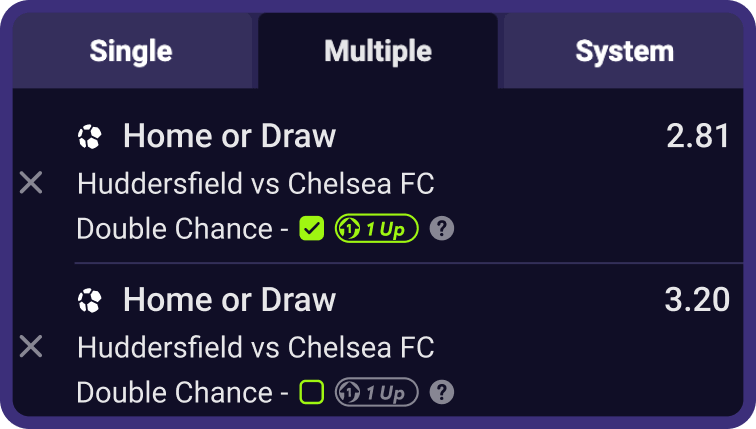The image size is (756, 429).
Task: Click the second Home or Draw title
Action: [x=230, y=300]
